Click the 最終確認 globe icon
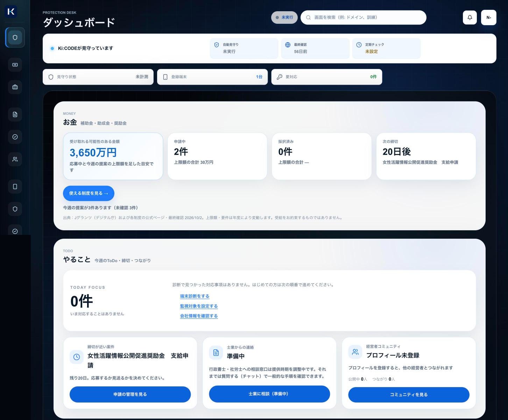This screenshot has width=508, height=420. coord(288,45)
